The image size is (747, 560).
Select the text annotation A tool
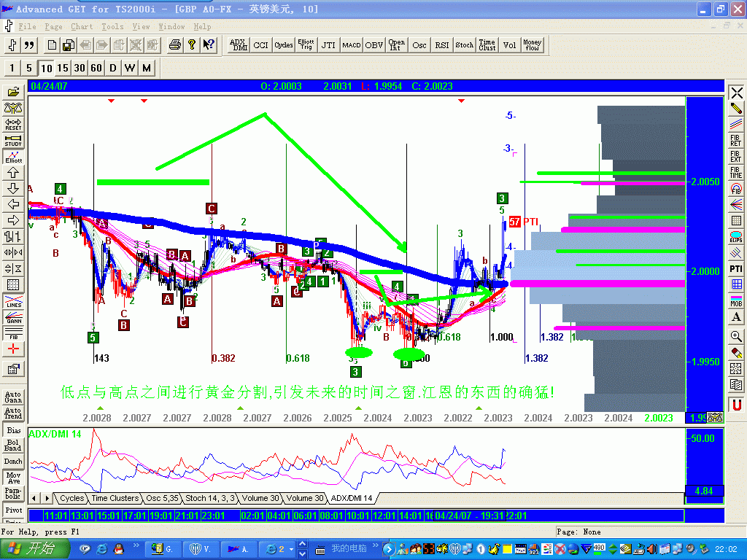[736, 317]
